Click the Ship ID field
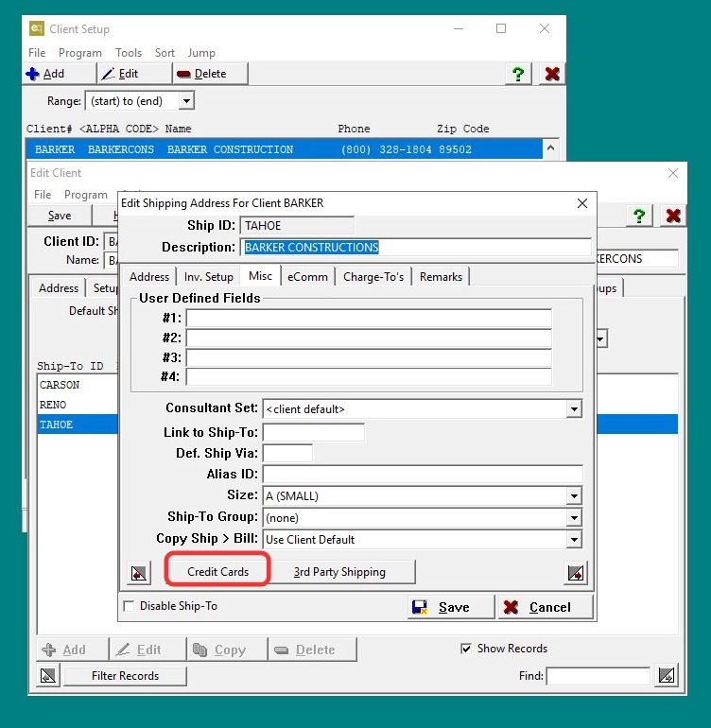Screen dimensions: 711x728 point(297,226)
